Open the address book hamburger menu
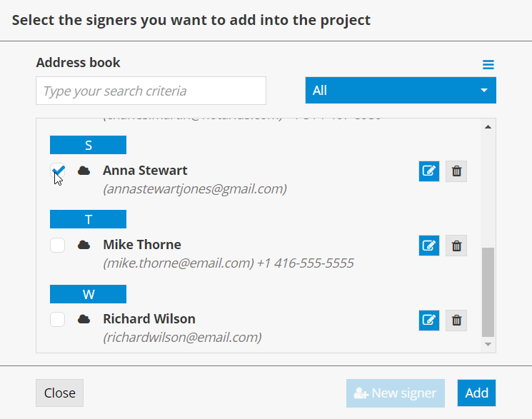 pos(488,65)
